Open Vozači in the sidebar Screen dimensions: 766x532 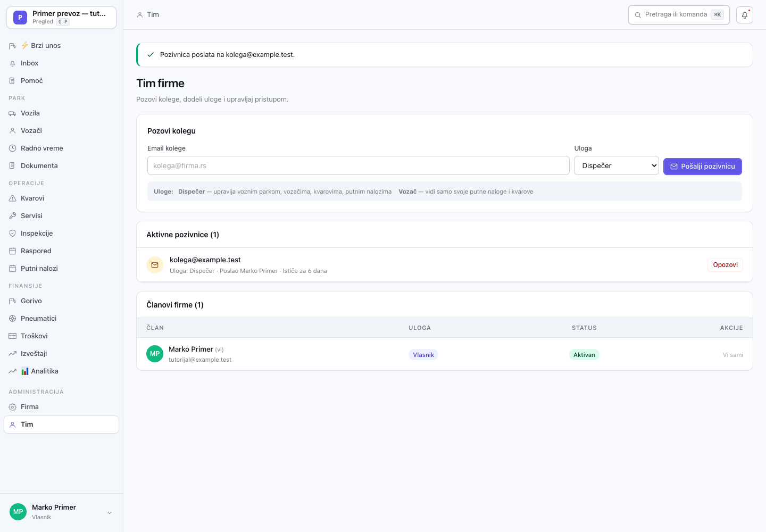point(61,131)
